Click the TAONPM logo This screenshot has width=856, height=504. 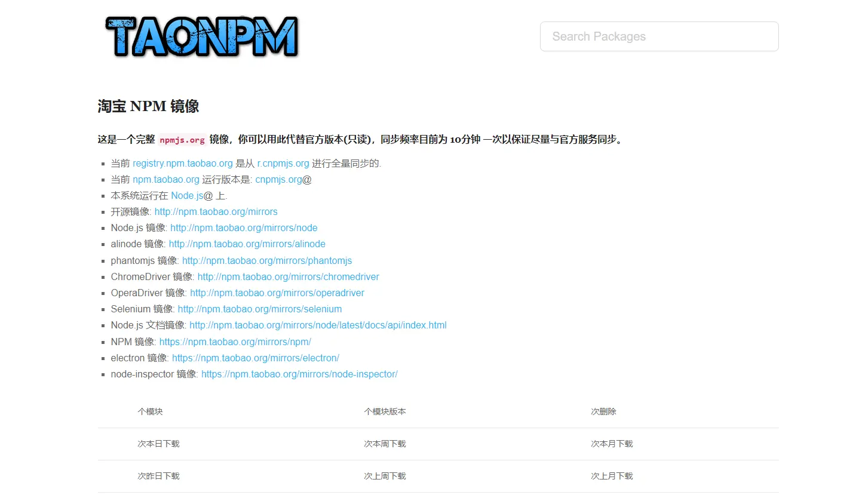click(202, 36)
